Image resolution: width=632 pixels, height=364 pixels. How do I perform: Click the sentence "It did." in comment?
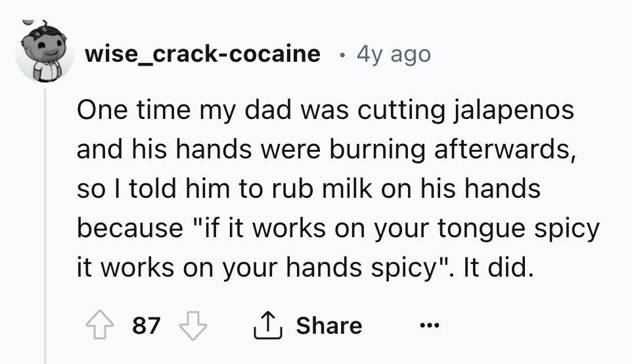pyautogui.click(x=499, y=267)
